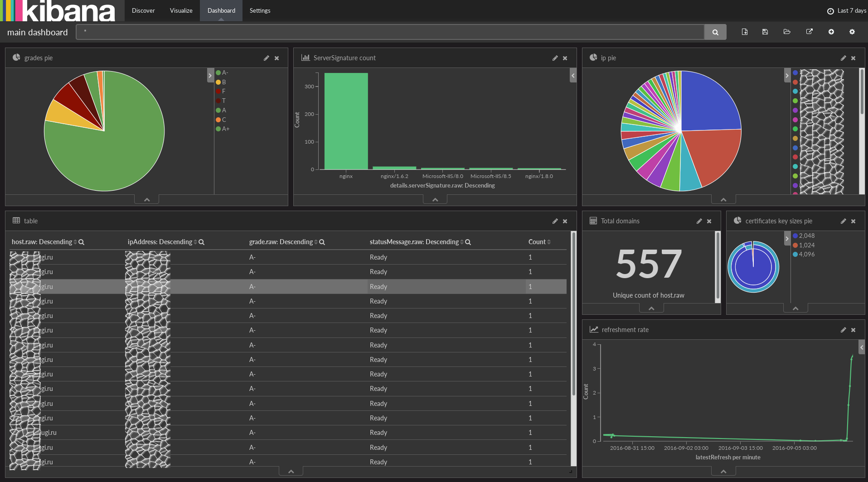
Task: Change the Last 7 days time range
Action: pos(847,10)
